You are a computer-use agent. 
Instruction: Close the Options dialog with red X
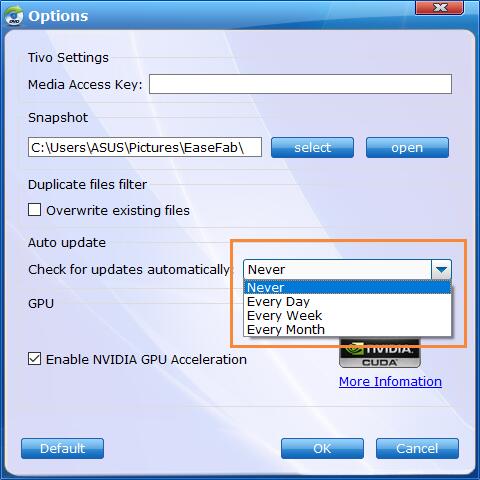click(439, 8)
